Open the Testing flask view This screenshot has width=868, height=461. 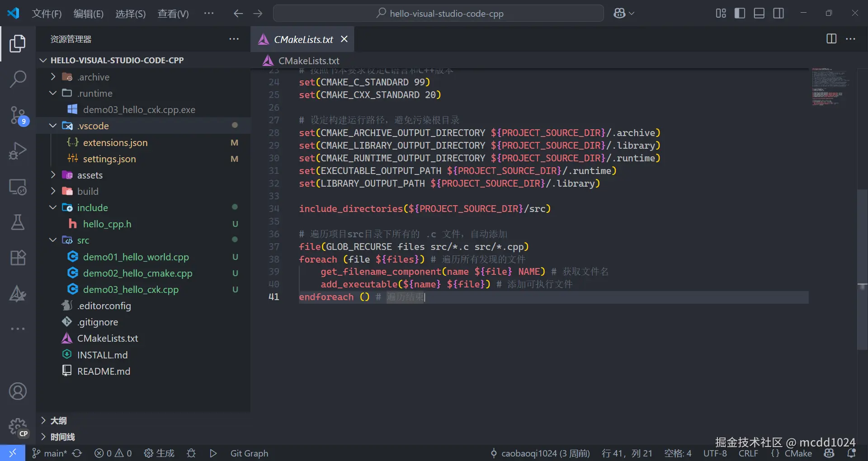tap(18, 222)
